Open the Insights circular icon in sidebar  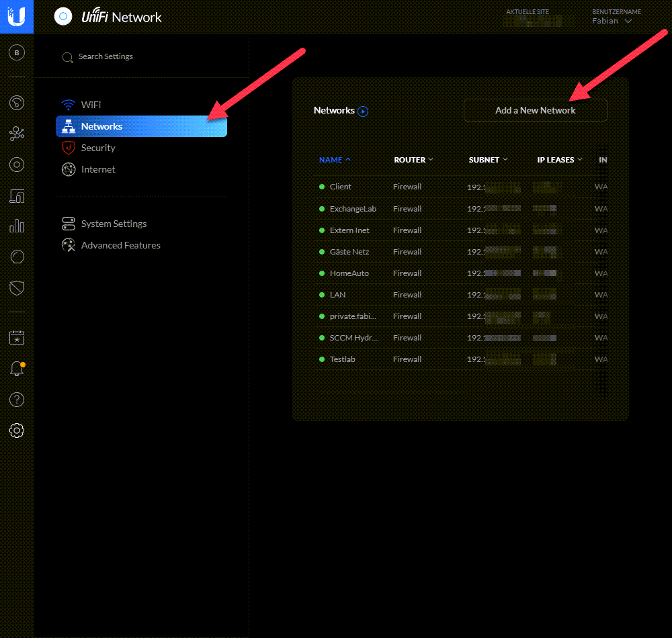pyautogui.click(x=17, y=257)
